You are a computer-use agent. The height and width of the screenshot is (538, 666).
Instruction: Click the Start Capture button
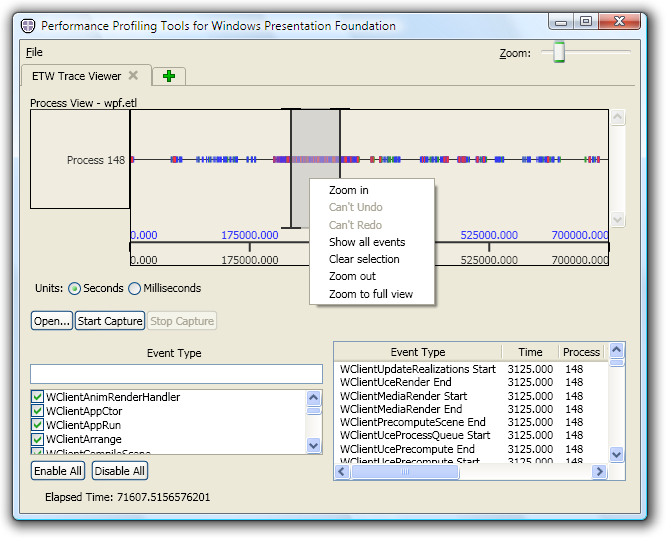(110, 321)
